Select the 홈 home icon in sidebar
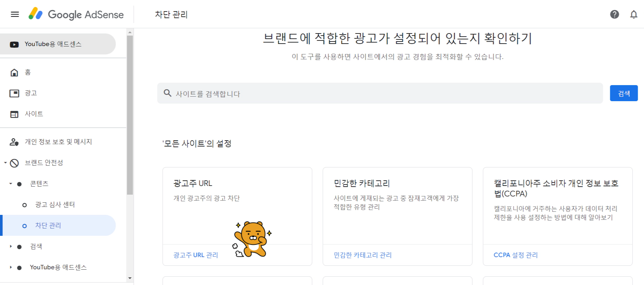644x285 pixels. pos(14,72)
